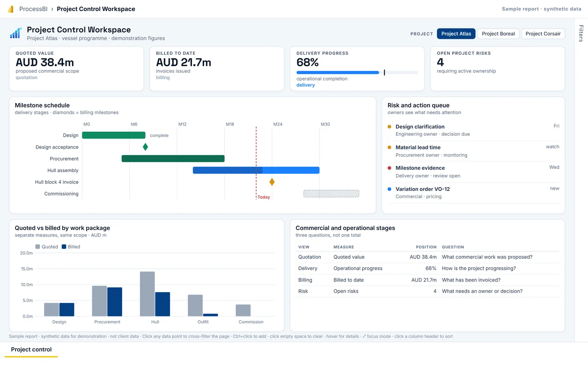Click the orange Hull block 4 invoice diamond
Image resolution: width=588 pixels, height=368 pixels.
pos(272,182)
